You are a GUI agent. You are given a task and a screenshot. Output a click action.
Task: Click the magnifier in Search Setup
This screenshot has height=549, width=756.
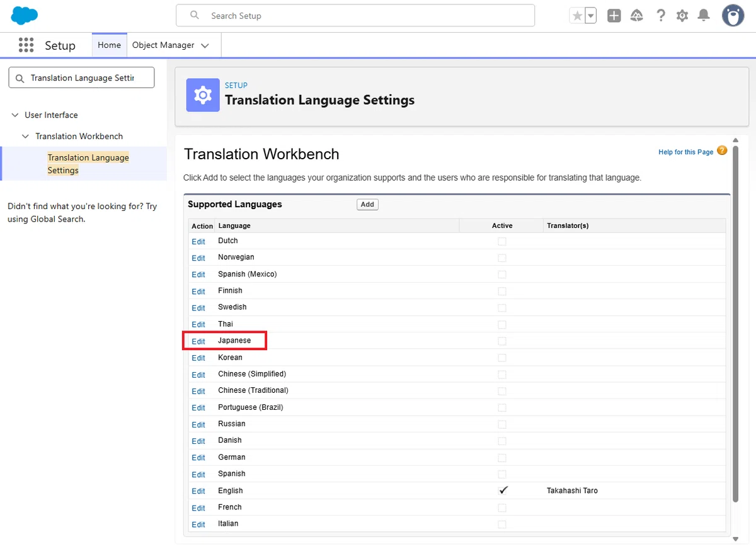(195, 15)
